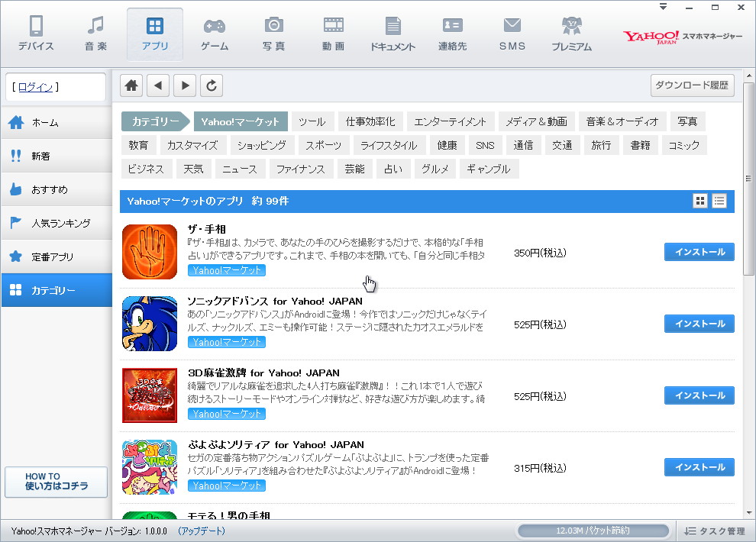Viewport: 756px width, 542px height.
Task: Select the 人気ランキング sidebar item
Action: 56,223
